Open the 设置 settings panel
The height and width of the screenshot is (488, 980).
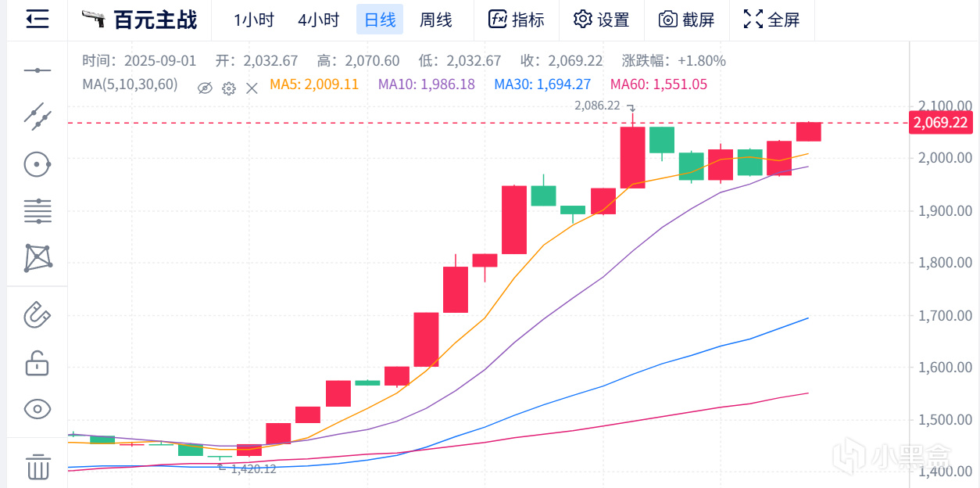point(601,20)
